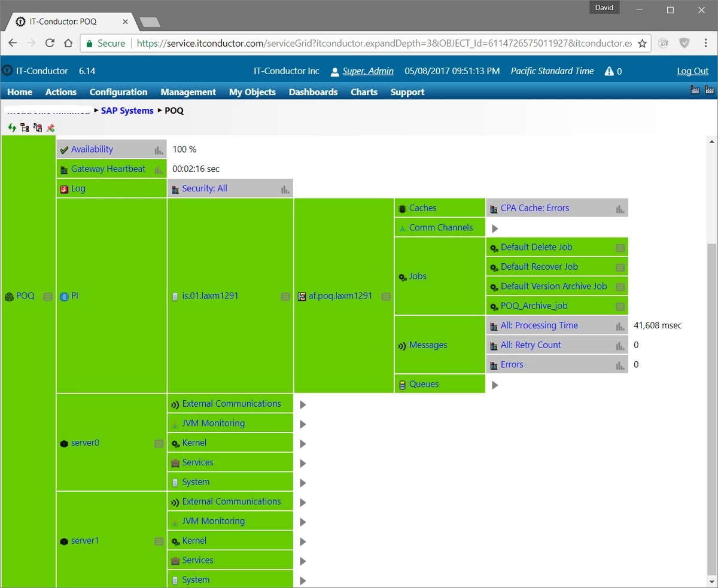Click the gear icon on Default Recover Job

pyautogui.click(x=495, y=267)
